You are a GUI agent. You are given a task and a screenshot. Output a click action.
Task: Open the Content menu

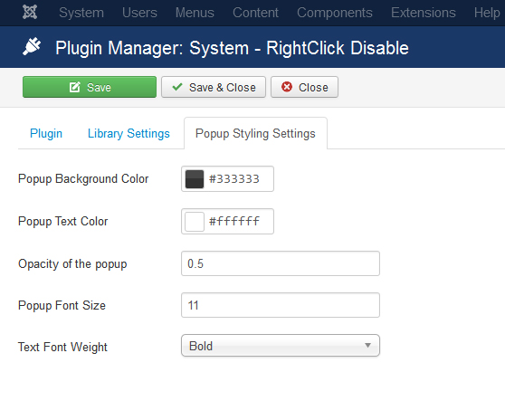coord(255,13)
